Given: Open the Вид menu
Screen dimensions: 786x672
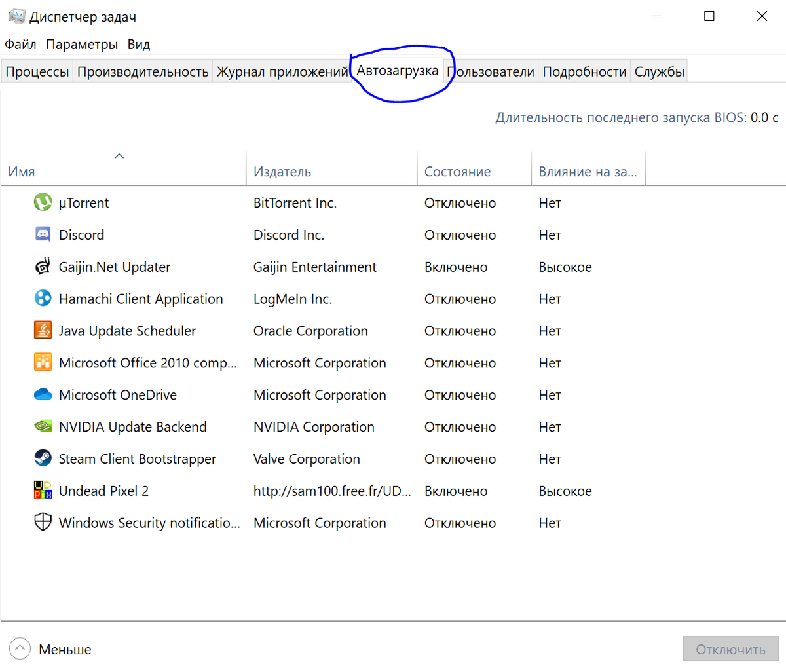Looking at the screenshot, I should pos(139,45).
